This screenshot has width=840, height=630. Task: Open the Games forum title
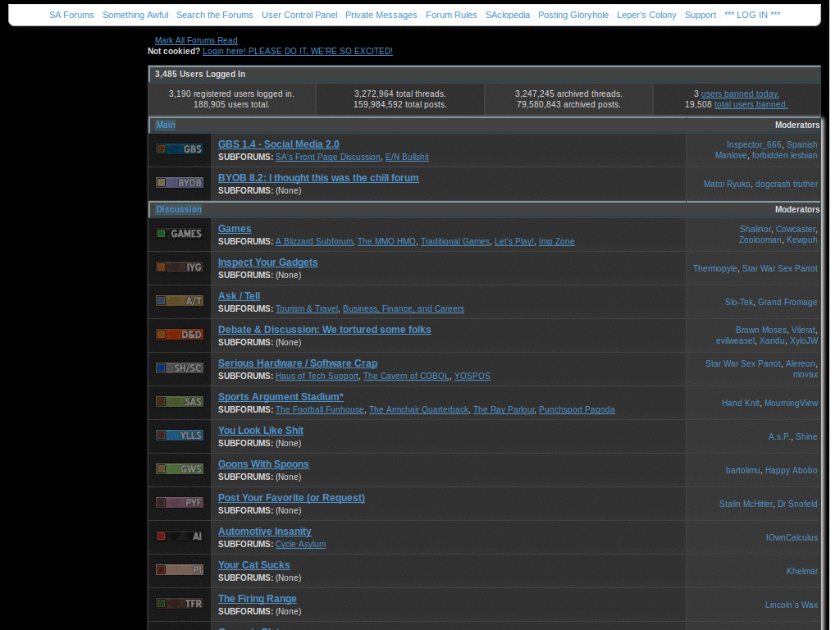click(x=235, y=229)
